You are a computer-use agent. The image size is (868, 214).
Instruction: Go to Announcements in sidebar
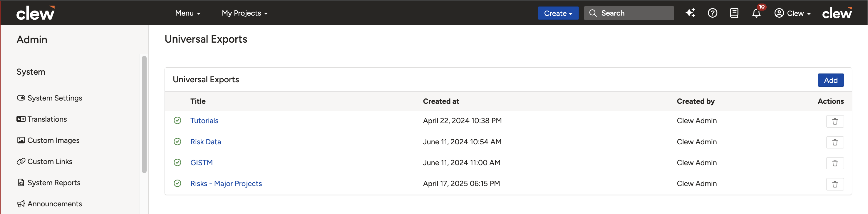tap(50, 203)
